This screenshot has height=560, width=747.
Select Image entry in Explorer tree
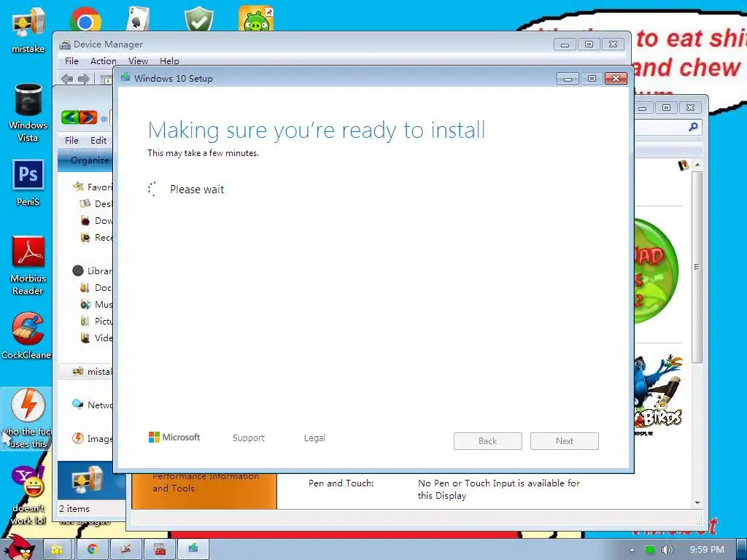click(x=93, y=438)
